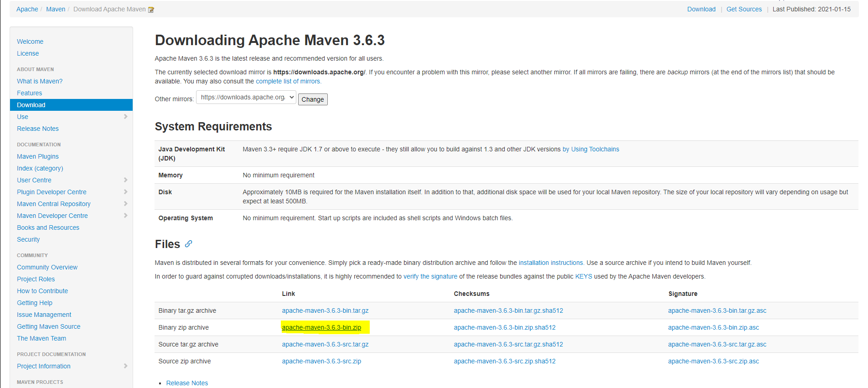Download apache-maven-3.6.3-bin.tar.gz
Image resolution: width=868 pixels, height=388 pixels.
point(325,310)
